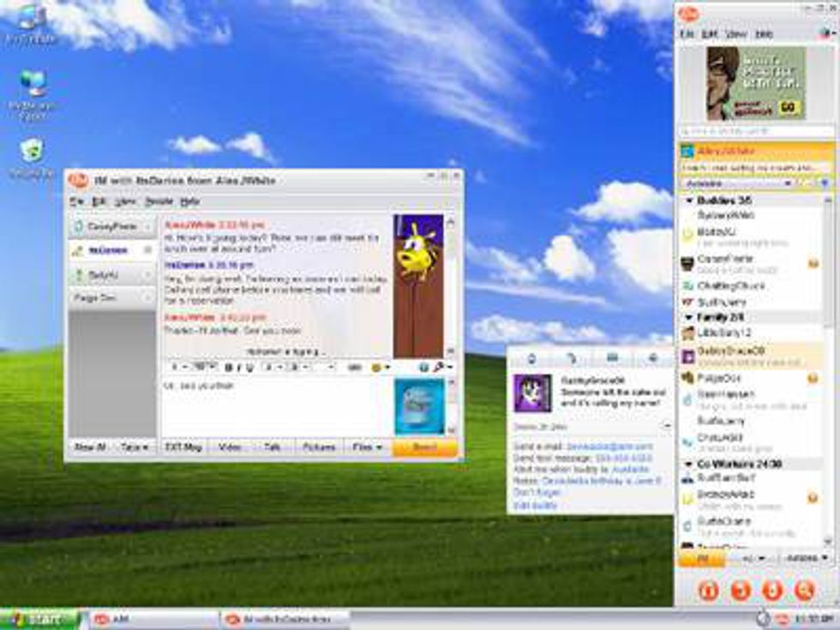The height and width of the screenshot is (630, 840).
Task: Click the italic formatting button
Action: click(x=239, y=367)
